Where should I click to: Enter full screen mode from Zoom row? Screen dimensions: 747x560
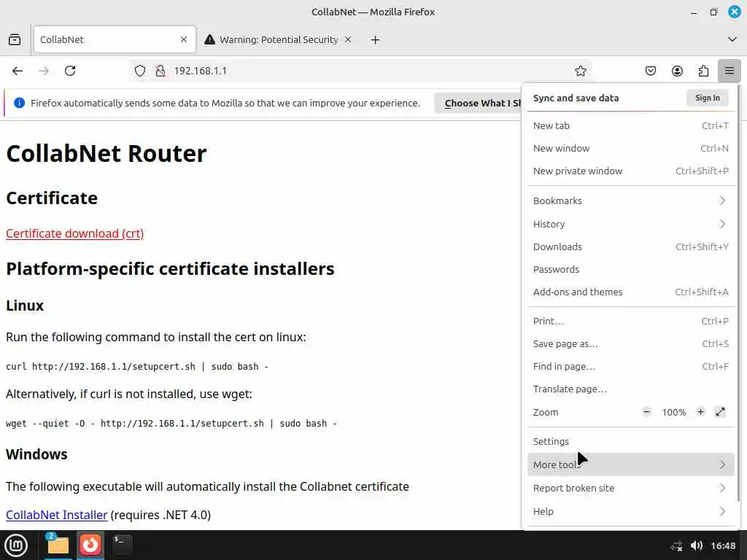pos(720,412)
